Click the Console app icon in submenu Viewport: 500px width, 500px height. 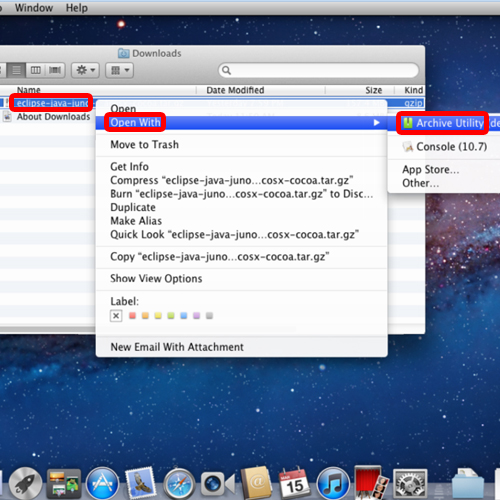(408, 147)
